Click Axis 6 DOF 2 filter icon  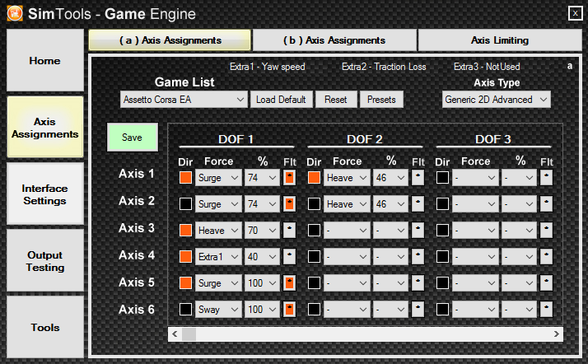418,310
